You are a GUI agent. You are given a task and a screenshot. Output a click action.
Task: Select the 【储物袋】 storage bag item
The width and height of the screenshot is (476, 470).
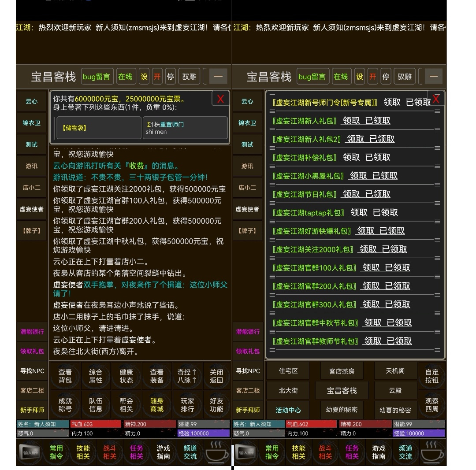point(99,128)
